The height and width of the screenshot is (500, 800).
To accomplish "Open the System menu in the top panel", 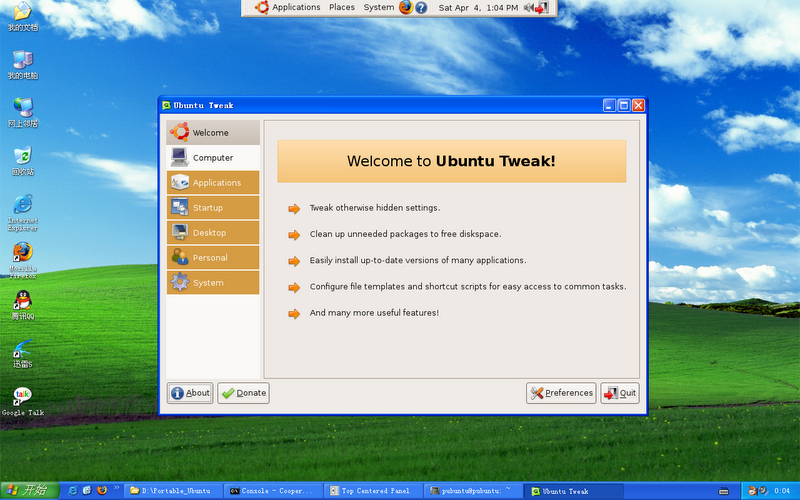I will pos(378,7).
